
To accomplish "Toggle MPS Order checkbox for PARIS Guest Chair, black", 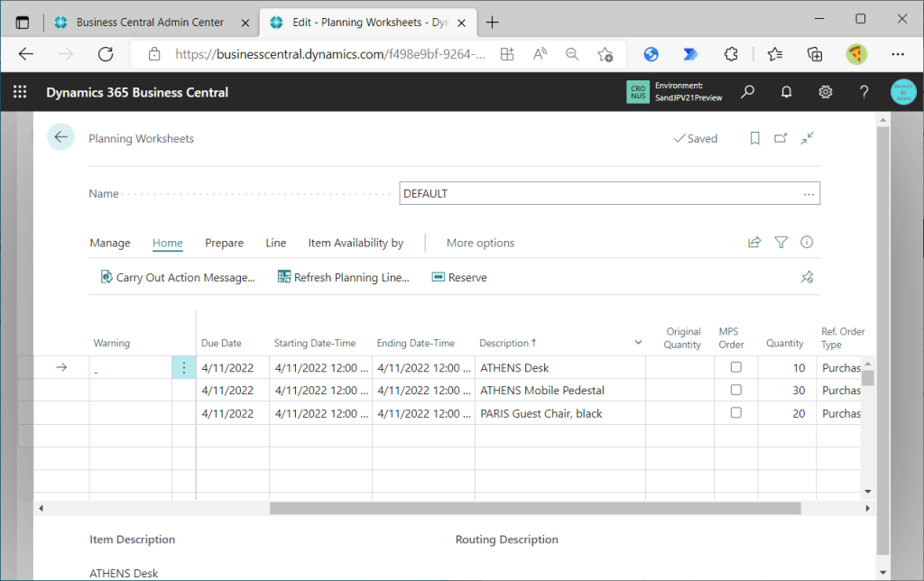I will tap(736, 413).
